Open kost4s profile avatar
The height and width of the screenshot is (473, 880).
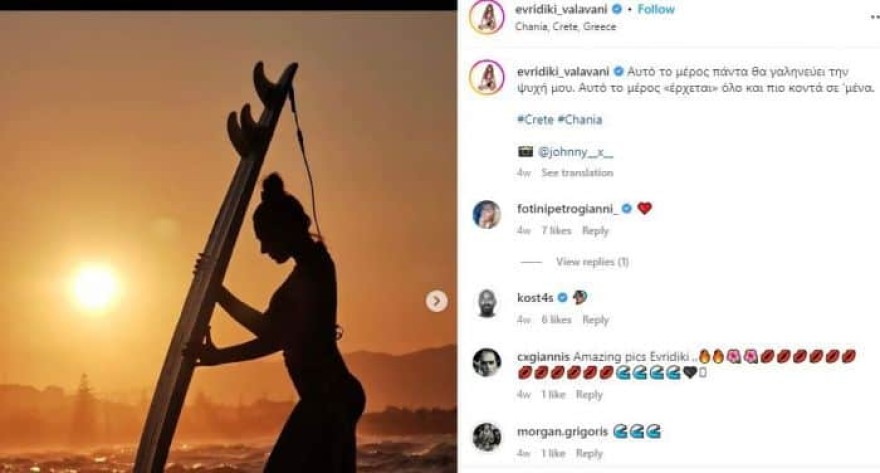(487, 304)
